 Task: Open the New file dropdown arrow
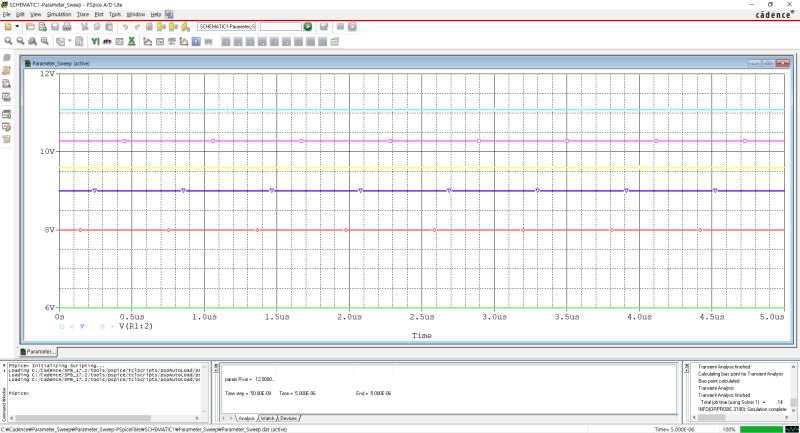[x=17, y=27]
